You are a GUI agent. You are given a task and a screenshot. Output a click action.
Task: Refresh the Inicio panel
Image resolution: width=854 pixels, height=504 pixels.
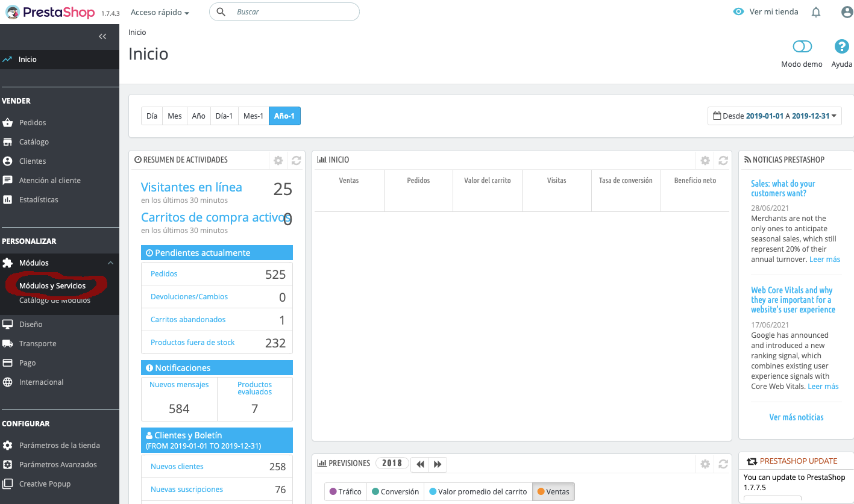(x=723, y=160)
